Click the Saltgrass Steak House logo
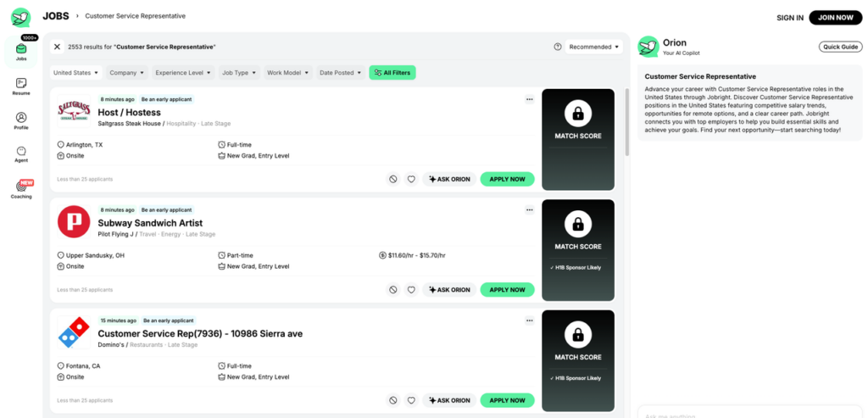This screenshot has height=418, width=868. 74,111
